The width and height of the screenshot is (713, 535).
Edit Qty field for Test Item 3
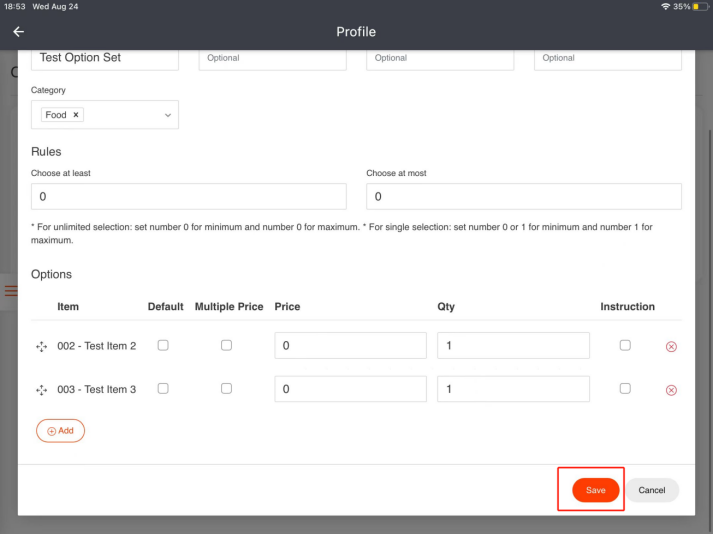[513, 389]
